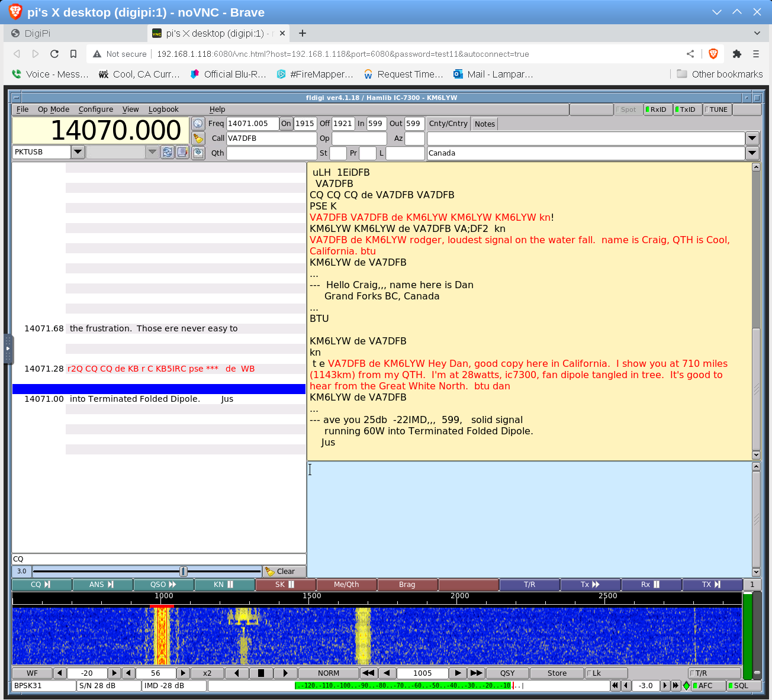The width and height of the screenshot is (772, 700).
Task: Toggle the RxID indicator button
Action: 657,109
